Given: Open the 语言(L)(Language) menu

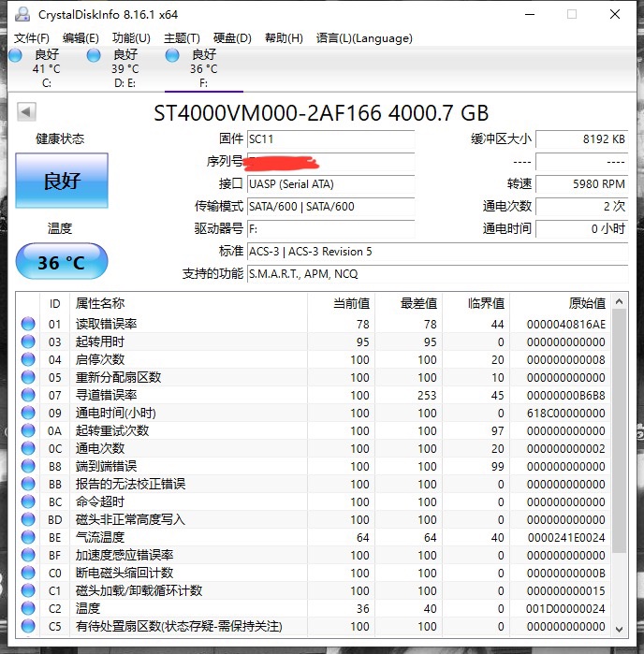Looking at the screenshot, I should 364,38.
